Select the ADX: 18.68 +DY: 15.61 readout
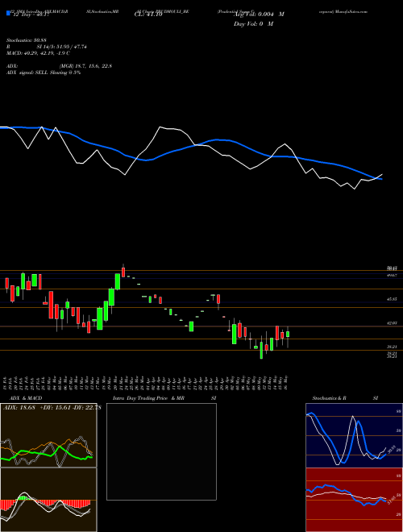The width and height of the screenshot is (403, 532). (52, 408)
